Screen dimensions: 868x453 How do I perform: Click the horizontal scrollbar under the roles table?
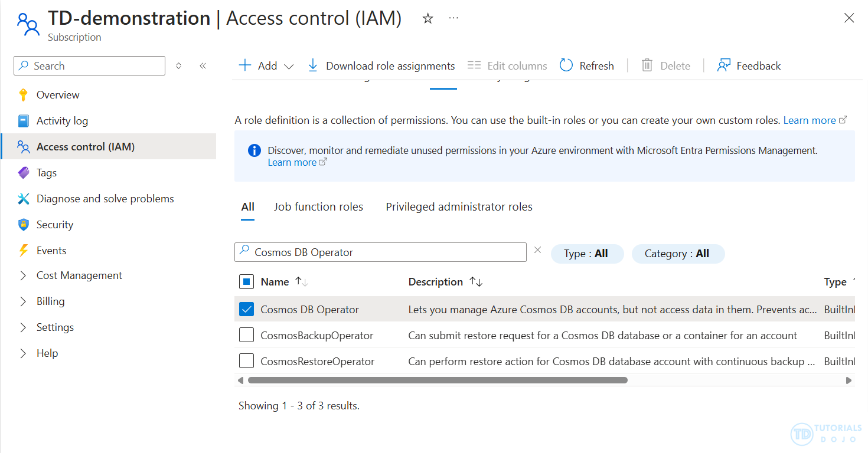coord(437,380)
